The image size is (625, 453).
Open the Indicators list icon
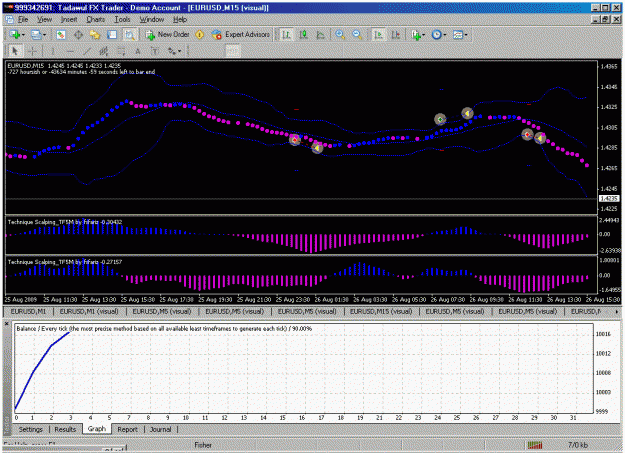pos(416,35)
